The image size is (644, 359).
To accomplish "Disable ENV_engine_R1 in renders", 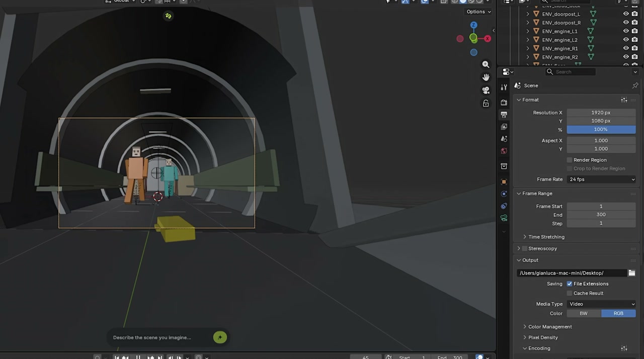I will pos(634,48).
